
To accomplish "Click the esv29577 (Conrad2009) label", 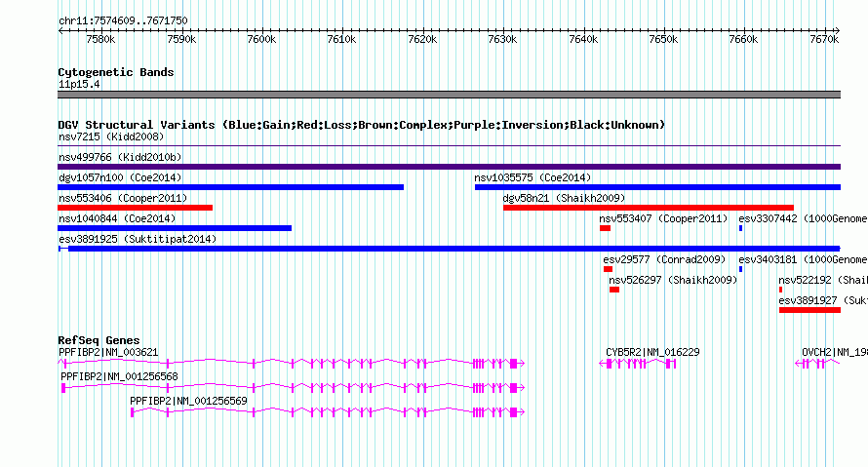I will 665,259.
